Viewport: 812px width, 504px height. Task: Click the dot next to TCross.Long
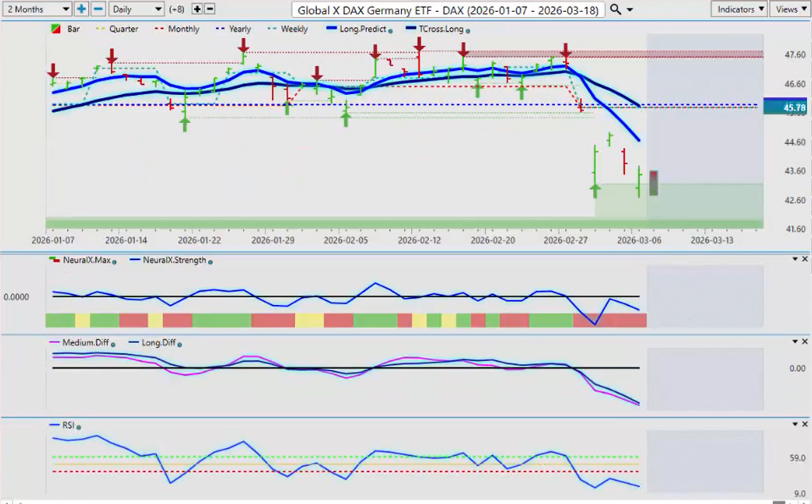coord(468,31)
